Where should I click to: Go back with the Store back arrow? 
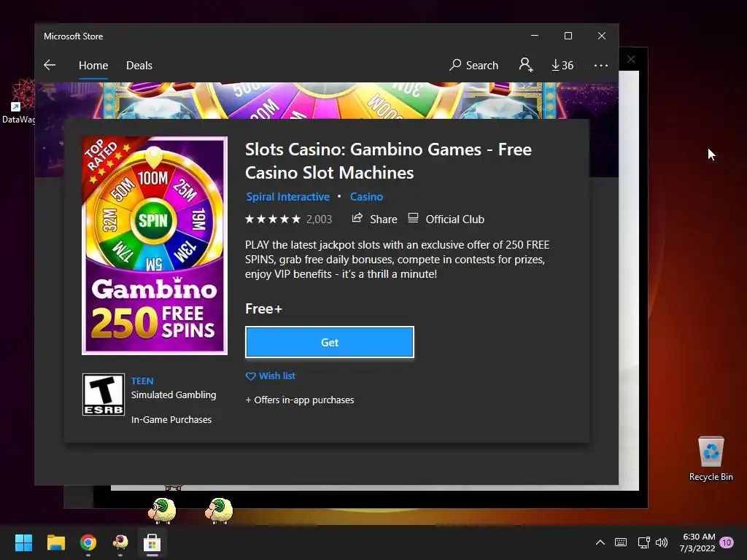click(x=50, y=65)
